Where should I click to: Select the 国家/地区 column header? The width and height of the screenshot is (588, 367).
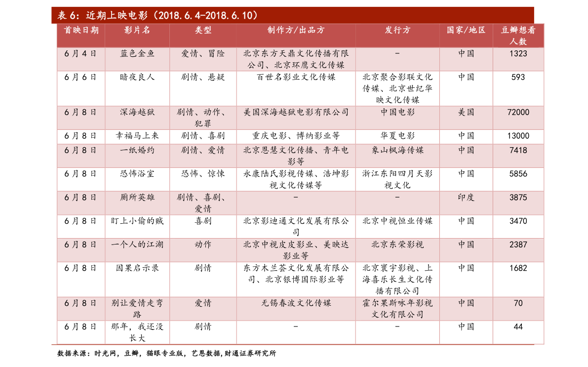click(466, 30)
